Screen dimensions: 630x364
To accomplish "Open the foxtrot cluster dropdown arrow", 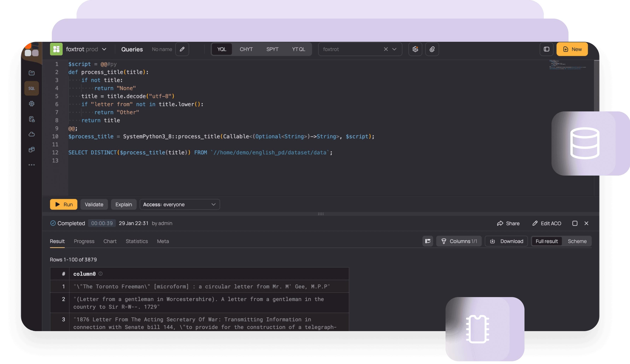I will tap(394, 49).
